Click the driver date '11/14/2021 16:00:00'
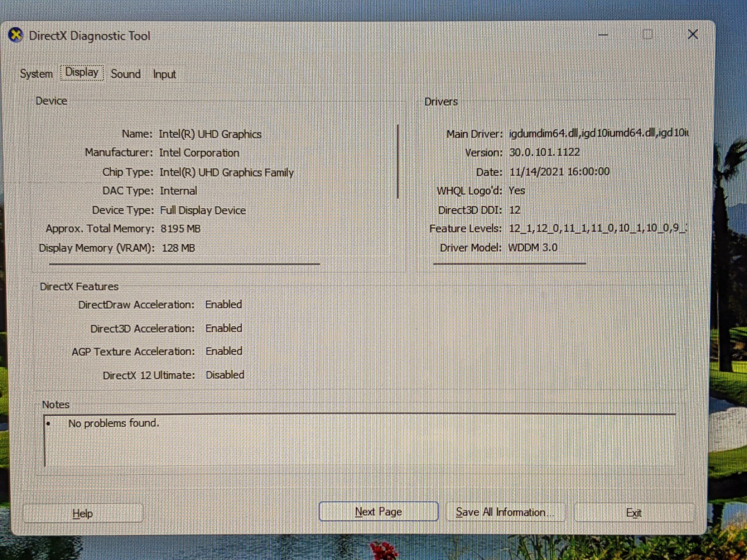 [559, 171]
